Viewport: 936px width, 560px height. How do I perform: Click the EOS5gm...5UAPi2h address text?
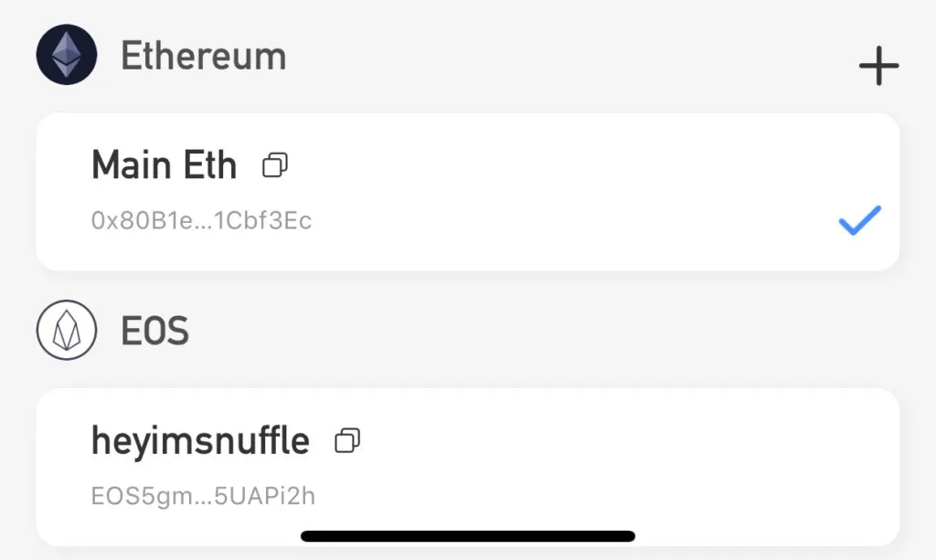(x=203, y=496)
